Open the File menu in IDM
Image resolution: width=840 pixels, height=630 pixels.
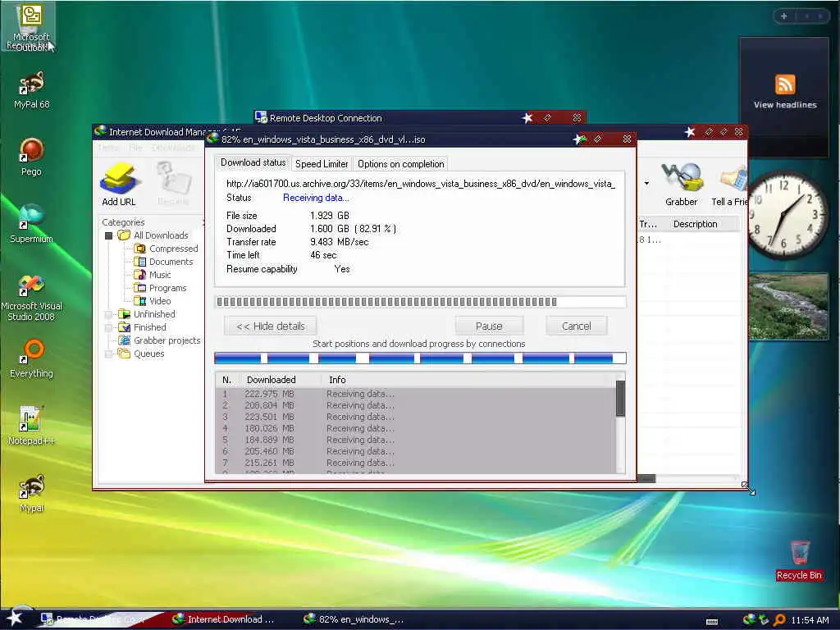[x=135, y=148]
